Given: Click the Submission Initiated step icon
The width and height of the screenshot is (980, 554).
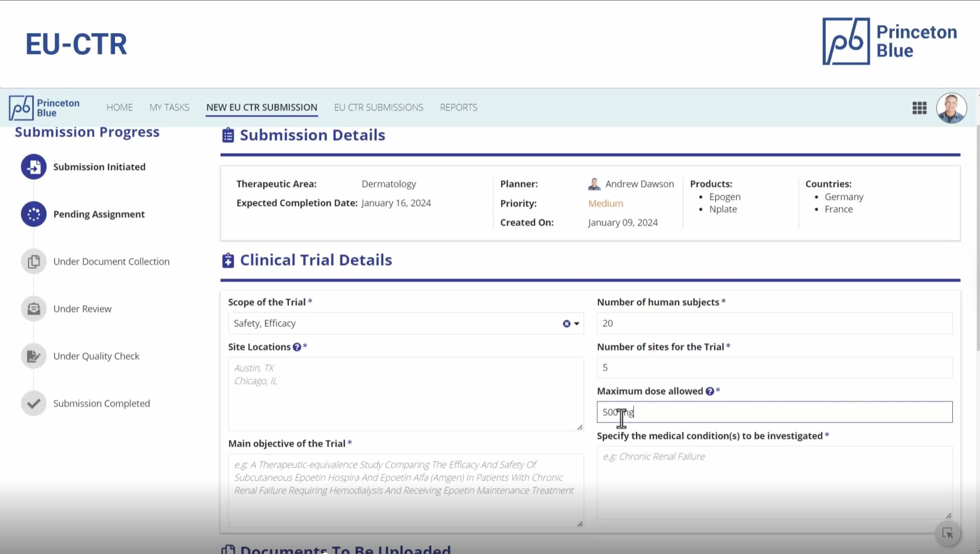Looking at the screenshot, I should 34,167.
